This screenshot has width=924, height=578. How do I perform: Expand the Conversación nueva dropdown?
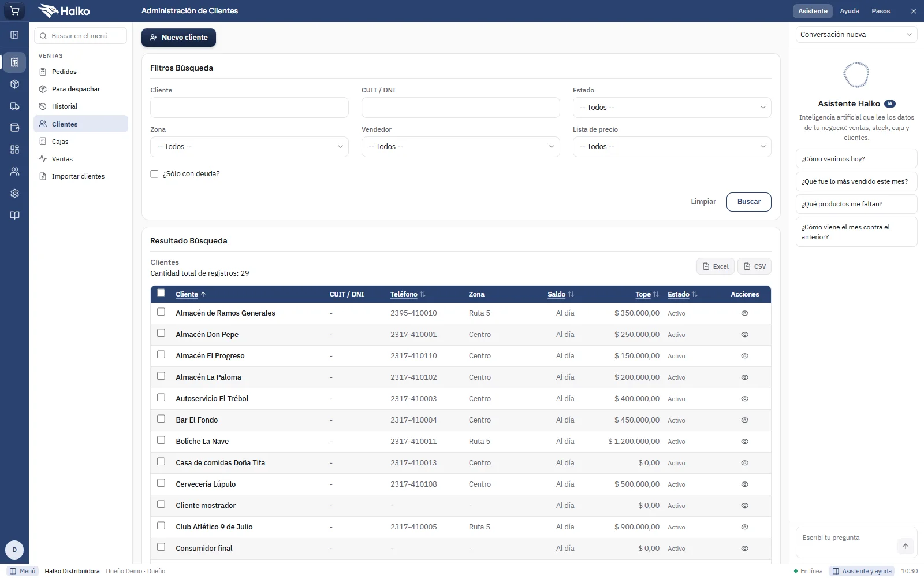(x=856, y=35)
